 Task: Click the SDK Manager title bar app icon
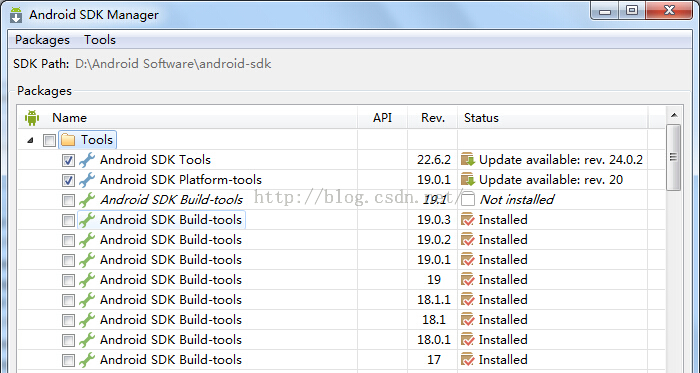point(16,15)
